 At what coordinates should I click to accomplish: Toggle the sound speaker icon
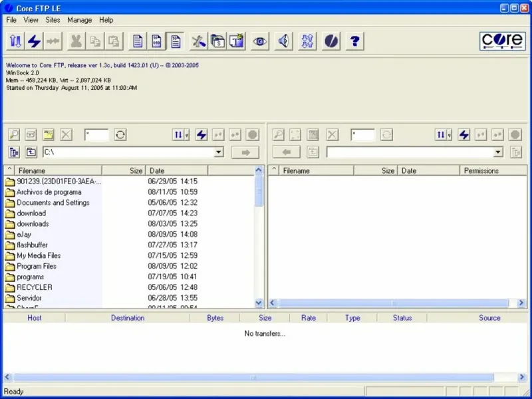tap(284, 41)
